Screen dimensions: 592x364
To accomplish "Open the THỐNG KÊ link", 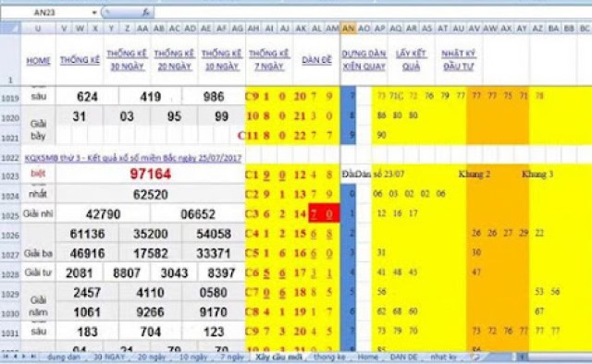I will point(80,60).
